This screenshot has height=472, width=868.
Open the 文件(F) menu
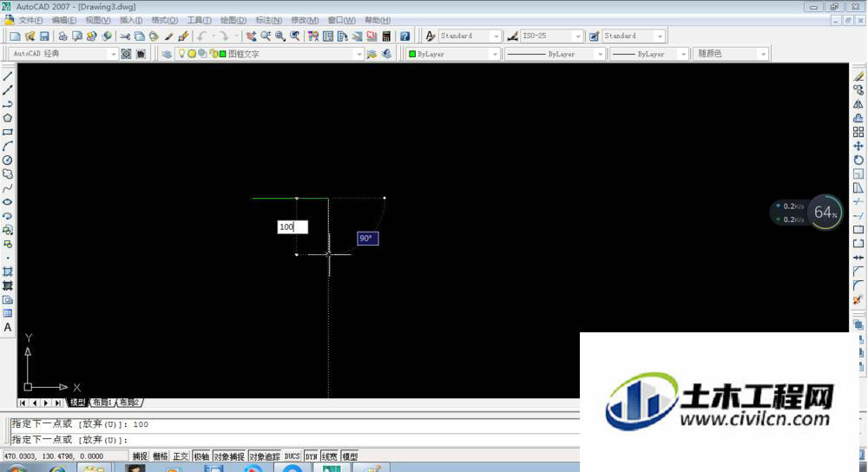pos(30,20)
